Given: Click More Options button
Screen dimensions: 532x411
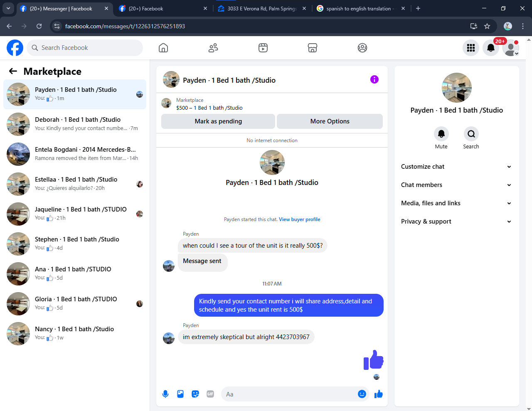Looking at the screenshot, I should pyautogui.click(x=330, y=121).
